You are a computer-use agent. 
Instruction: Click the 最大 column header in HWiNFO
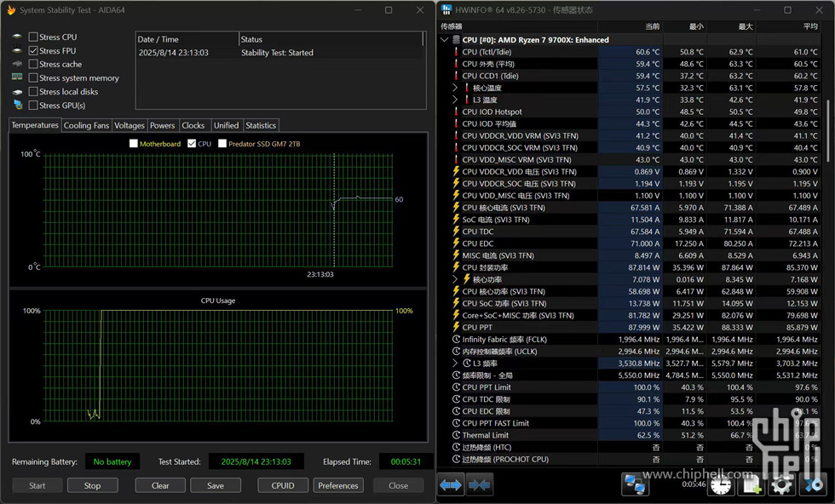click(x=731, y=26)
